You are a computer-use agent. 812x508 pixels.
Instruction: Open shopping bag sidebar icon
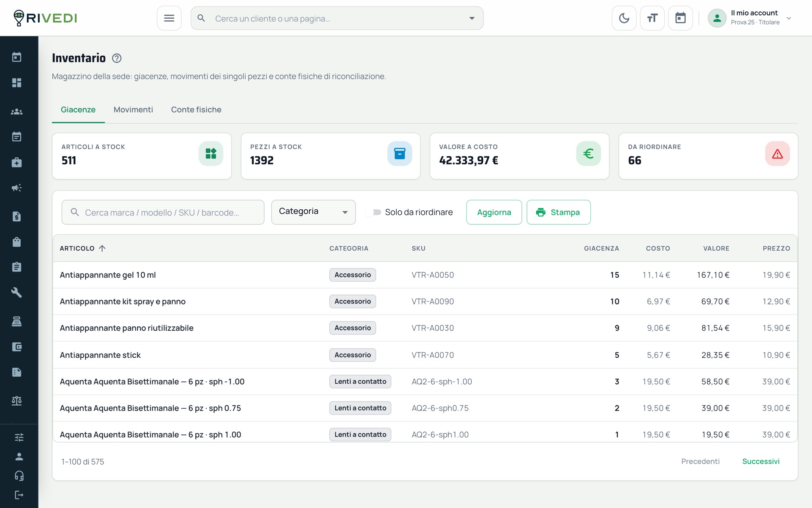click(x=17, y=242)
